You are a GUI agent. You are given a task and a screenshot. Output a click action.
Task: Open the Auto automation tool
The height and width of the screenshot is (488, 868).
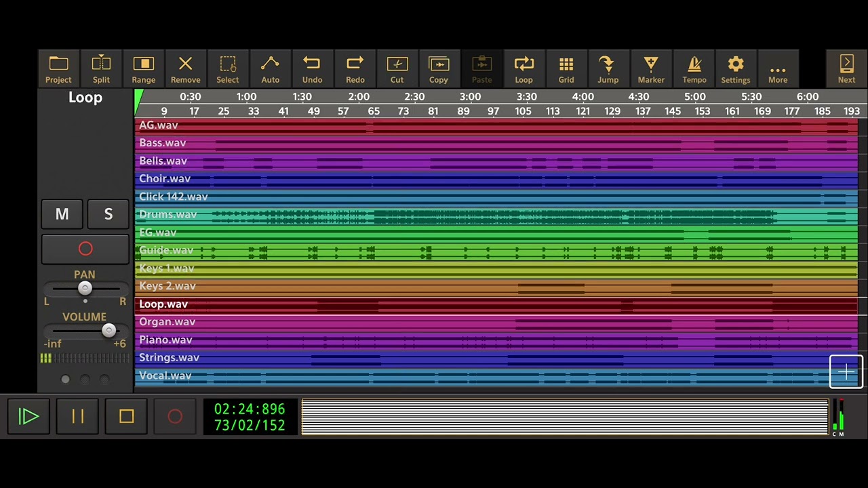(x=270, y=69)
